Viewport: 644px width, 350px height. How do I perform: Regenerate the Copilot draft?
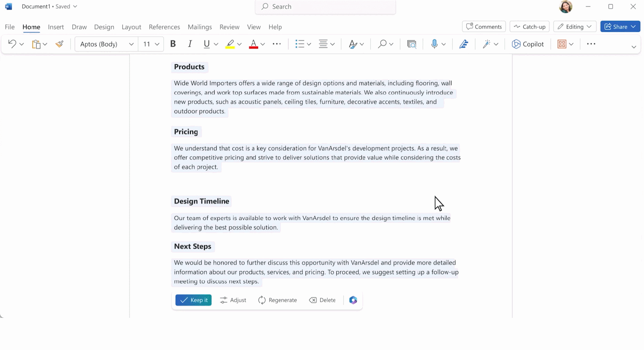pos(277,300)
